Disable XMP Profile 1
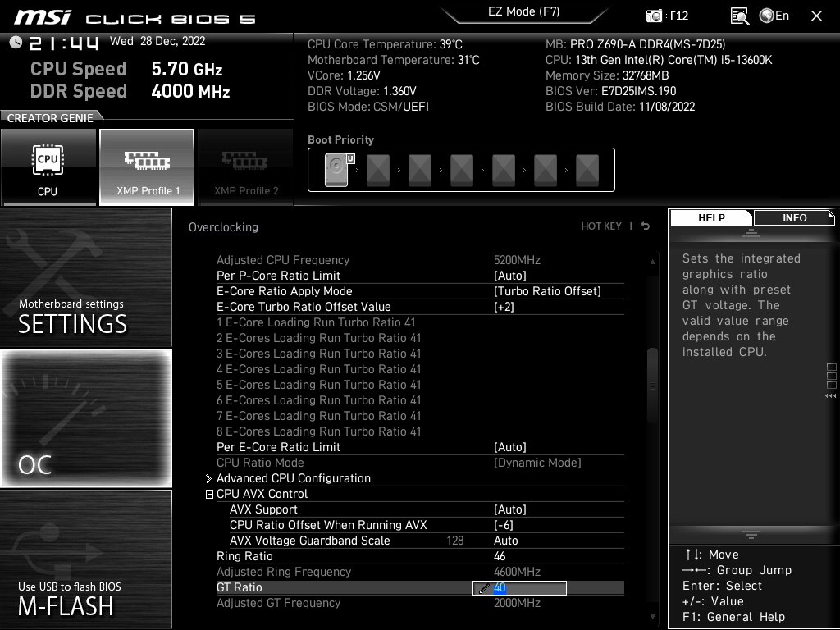The image size is (840, 630). tap(147, 167)
